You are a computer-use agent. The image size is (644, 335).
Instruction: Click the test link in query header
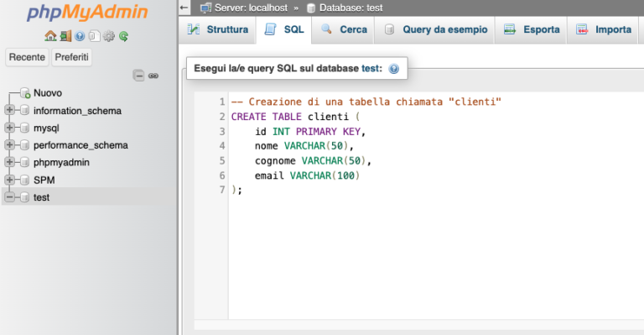(370, 69)
